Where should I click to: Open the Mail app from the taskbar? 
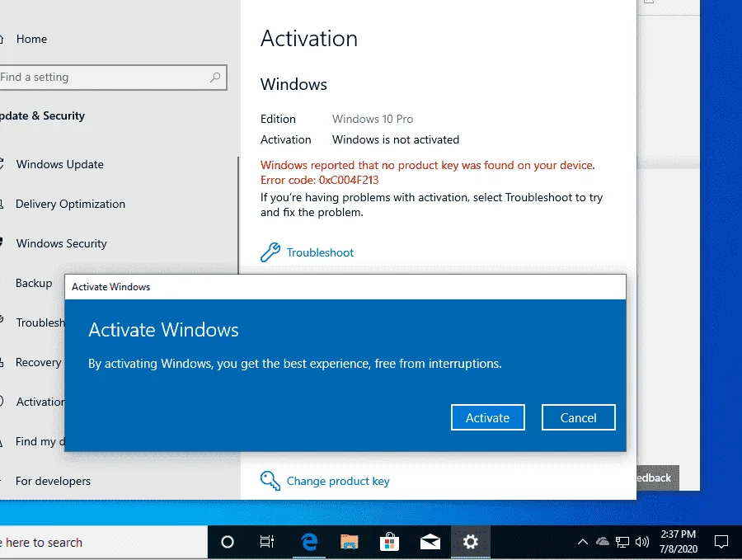430,542
